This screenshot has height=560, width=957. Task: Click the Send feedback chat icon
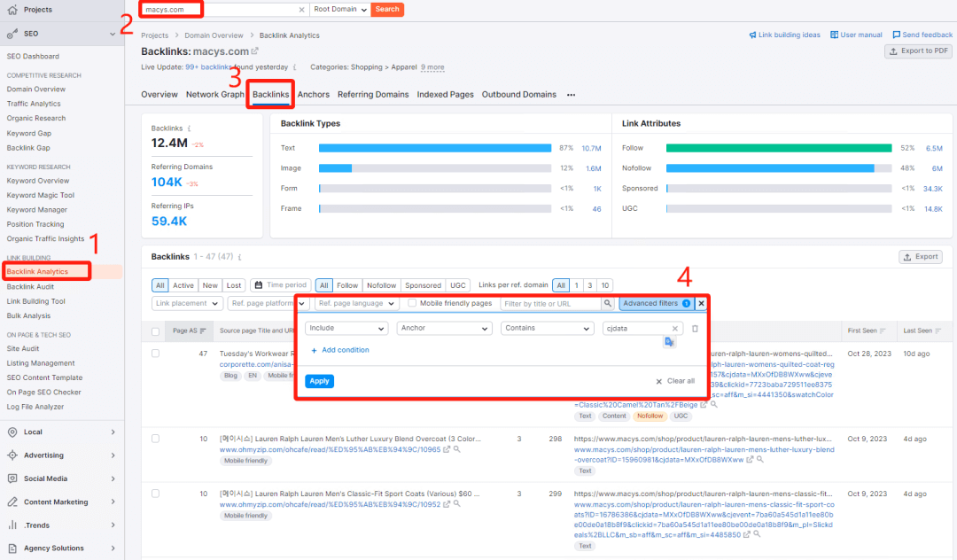pyautogui.click(x=897, y=35)
